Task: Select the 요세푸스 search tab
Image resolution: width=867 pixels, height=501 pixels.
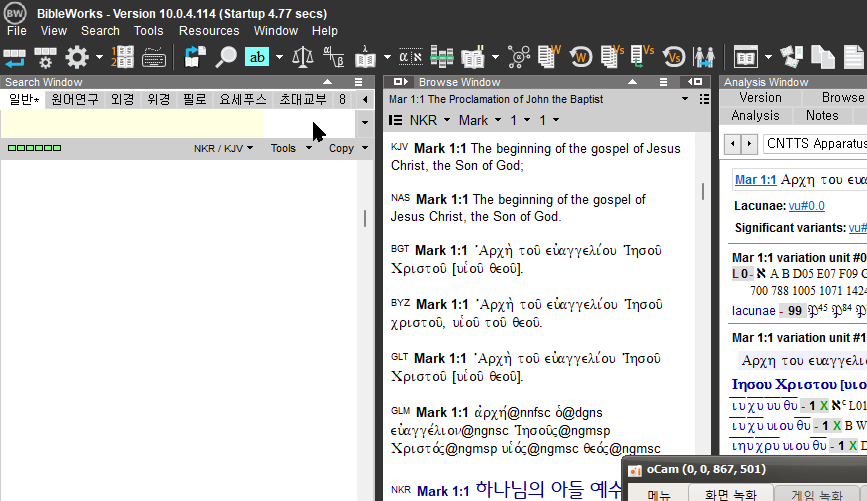Action: 243,100
